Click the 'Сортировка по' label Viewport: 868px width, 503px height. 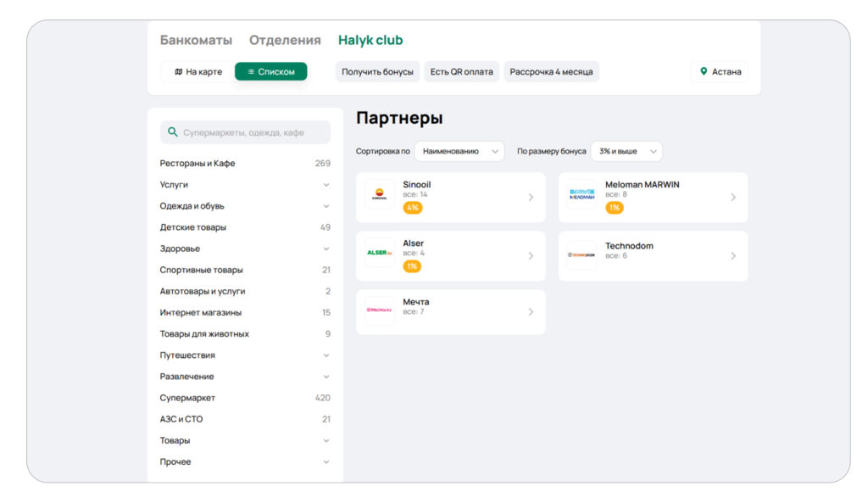382,151
